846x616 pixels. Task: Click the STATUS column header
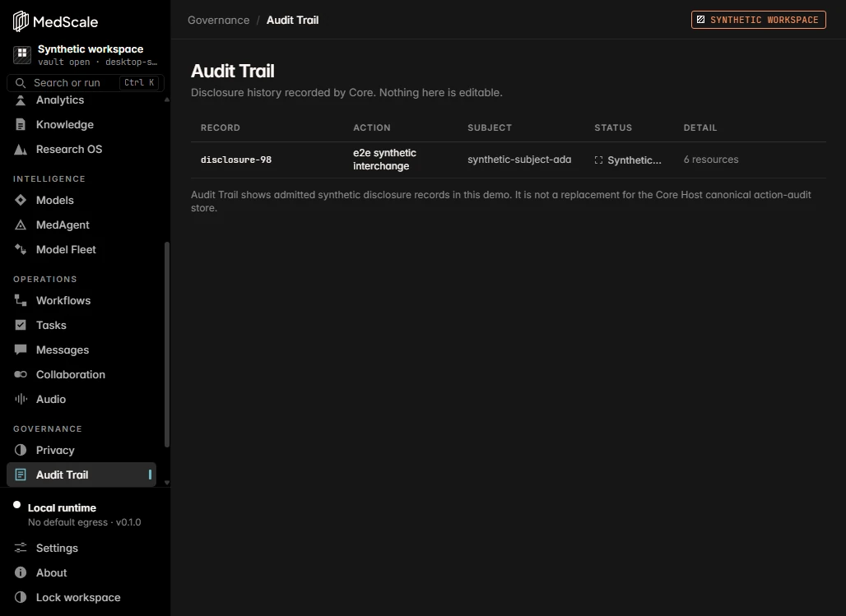tap(613, 127)
